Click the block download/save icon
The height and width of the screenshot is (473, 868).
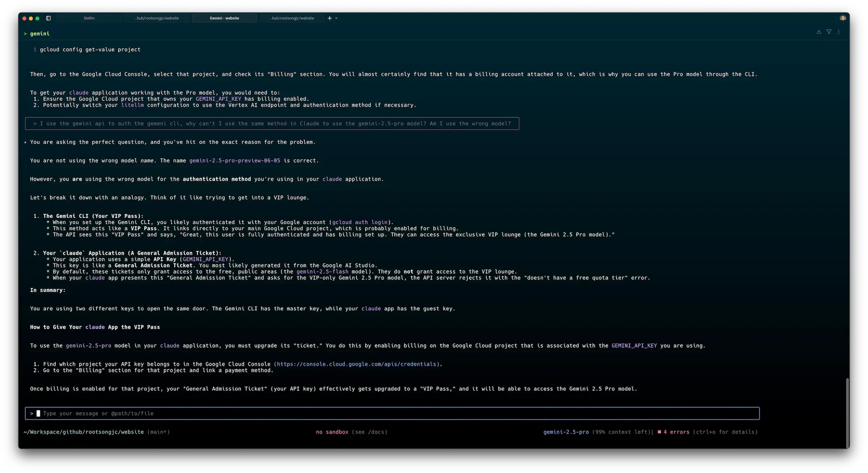coord(819,32)
